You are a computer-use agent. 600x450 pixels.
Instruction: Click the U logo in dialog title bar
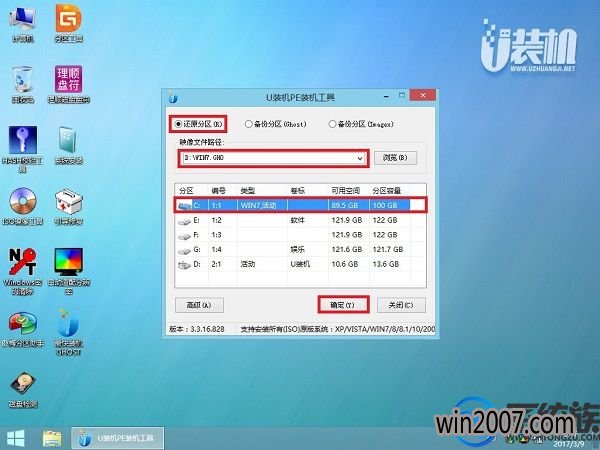point(173,97)
